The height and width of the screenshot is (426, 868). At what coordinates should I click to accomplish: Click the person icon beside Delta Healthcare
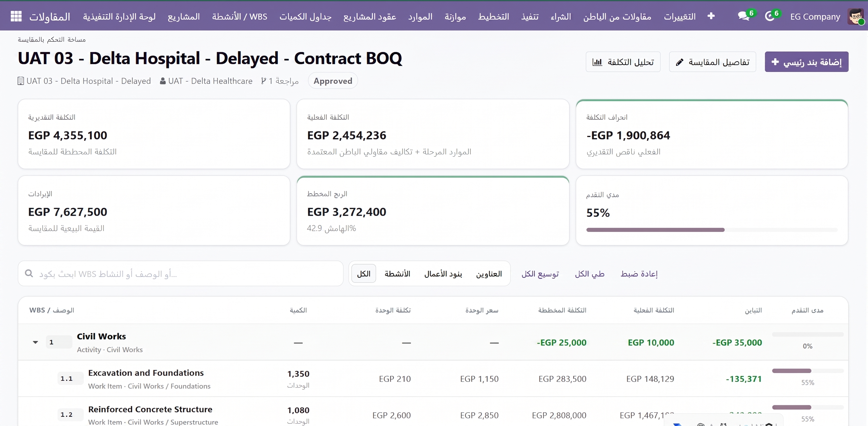click(163, 81)
